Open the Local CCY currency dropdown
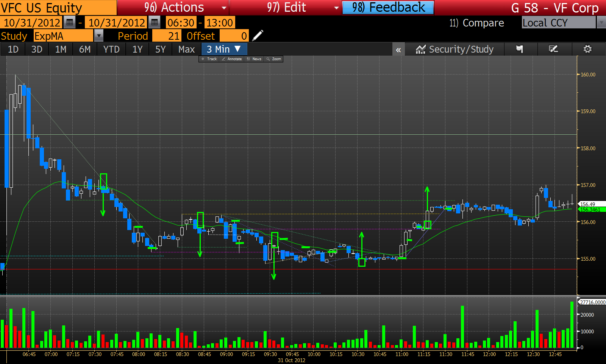This screenshot has width=606, height=364. click(x=559, y=23)
